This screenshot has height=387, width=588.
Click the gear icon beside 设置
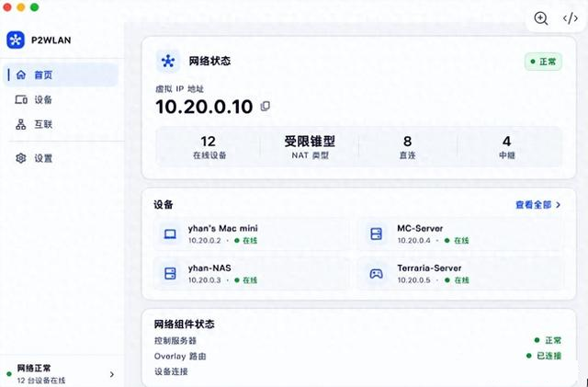point(21,158)
